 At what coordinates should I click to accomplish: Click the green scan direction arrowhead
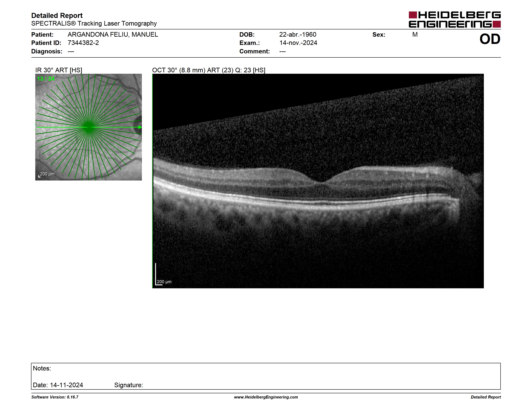coord(140,127)
